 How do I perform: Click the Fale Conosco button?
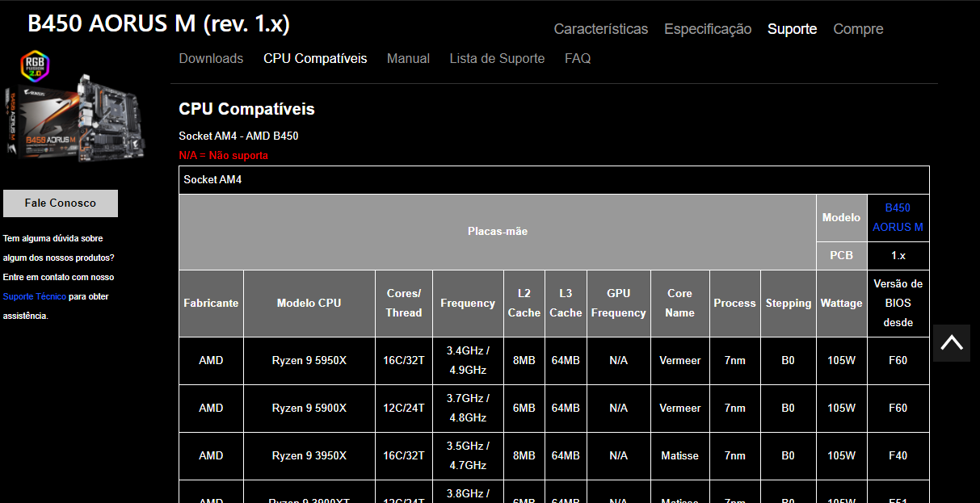coord(61,203)
